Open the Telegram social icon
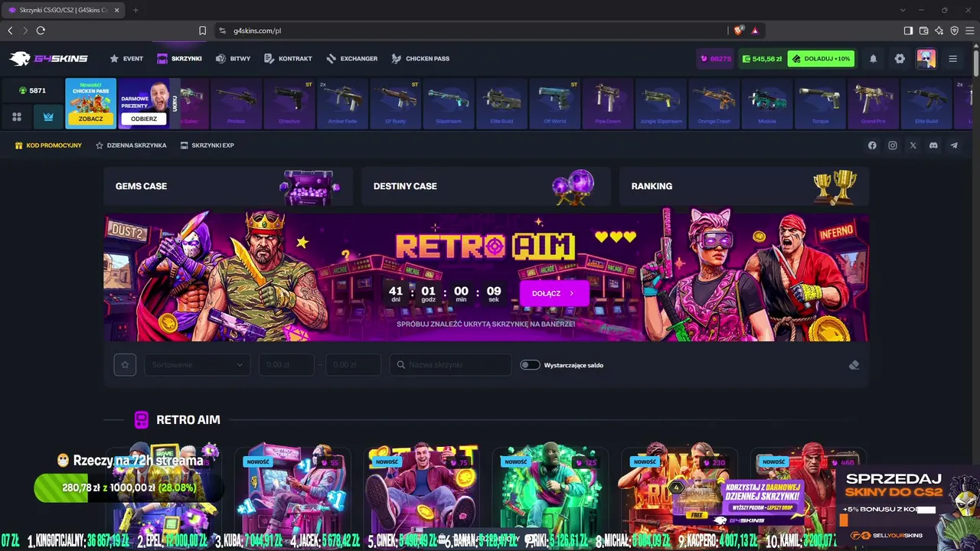 click(954, 145)
